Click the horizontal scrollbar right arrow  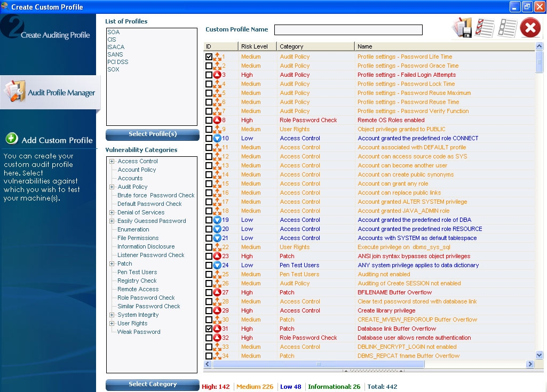coord(530,364)
